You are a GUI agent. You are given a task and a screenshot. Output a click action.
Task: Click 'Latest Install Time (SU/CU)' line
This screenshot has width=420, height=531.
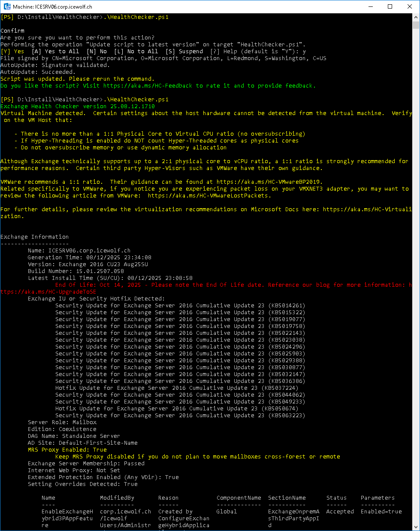(x=110, y=278)
